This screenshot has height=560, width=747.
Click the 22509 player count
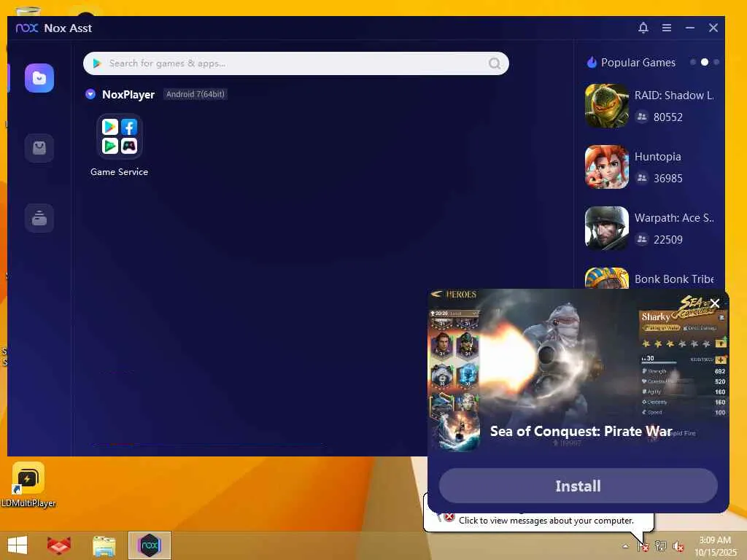(x=668, y=239)
